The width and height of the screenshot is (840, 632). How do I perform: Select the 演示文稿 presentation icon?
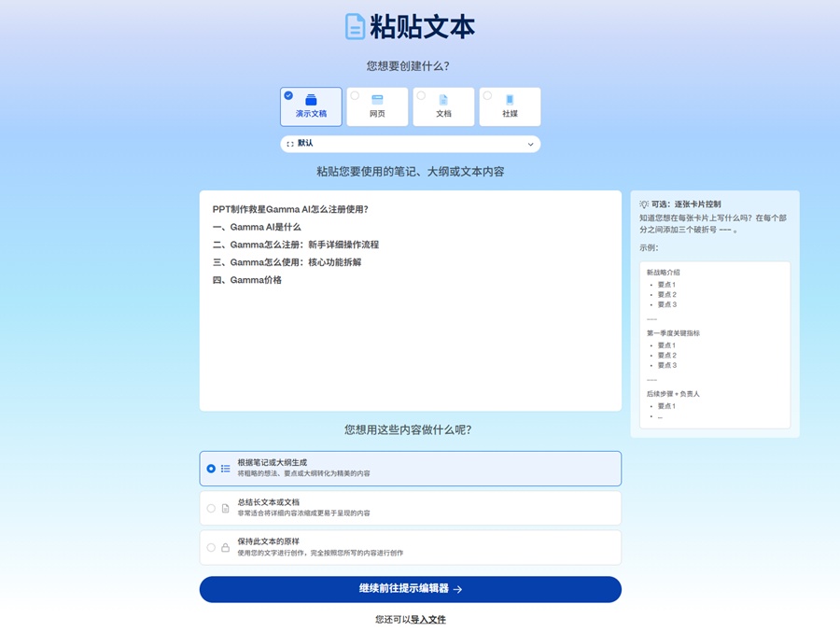point(311,99)
